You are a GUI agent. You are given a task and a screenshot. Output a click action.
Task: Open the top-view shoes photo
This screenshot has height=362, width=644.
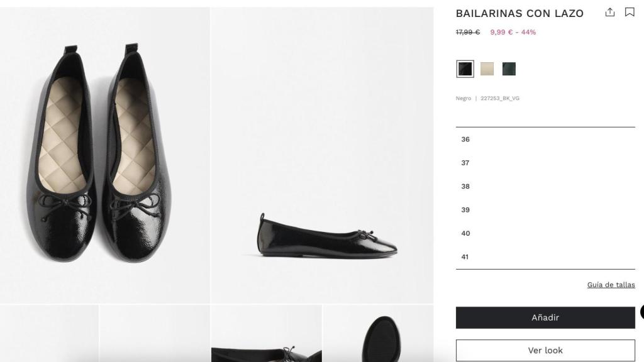tap(104, 151)
